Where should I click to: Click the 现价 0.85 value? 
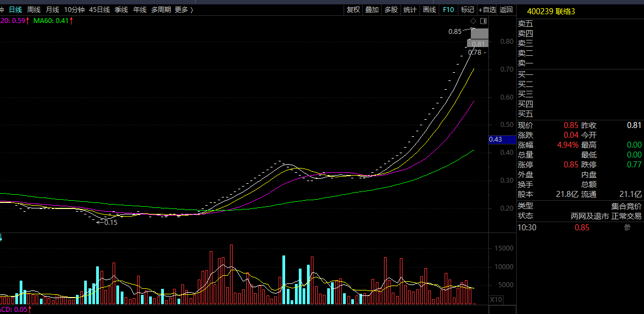pos(571,125)
